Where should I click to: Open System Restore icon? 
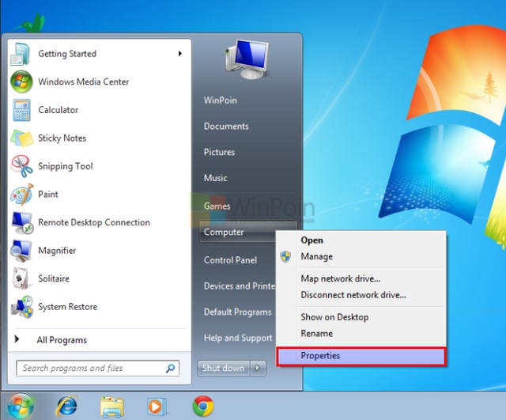point(21,307)
